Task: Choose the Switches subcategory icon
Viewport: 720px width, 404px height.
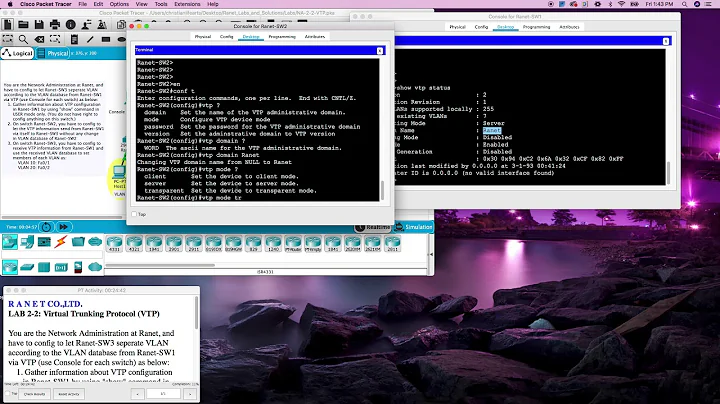Action: point(27,267)
